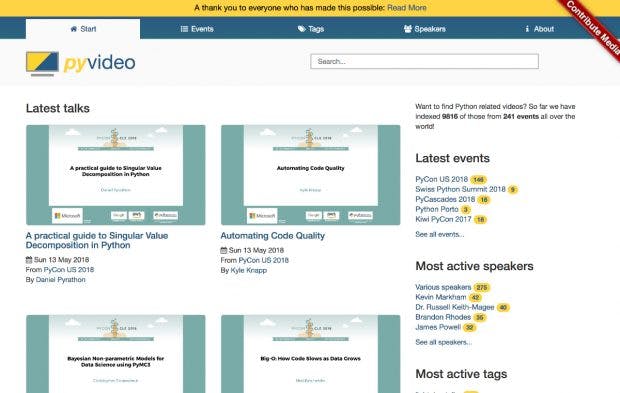Screen dimensions: 620x393
Task: Click the pyvideo logo
Action: pos(81,63)
